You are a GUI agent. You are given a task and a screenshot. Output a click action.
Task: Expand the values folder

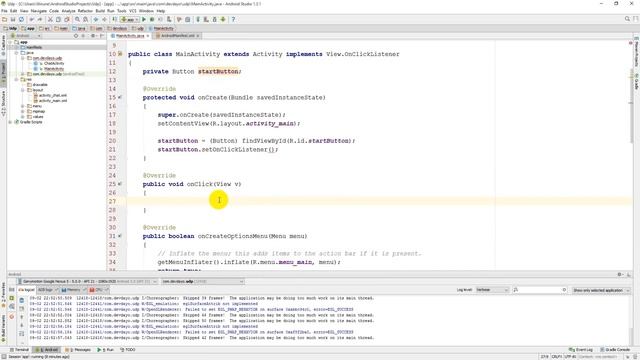(23, 116)
